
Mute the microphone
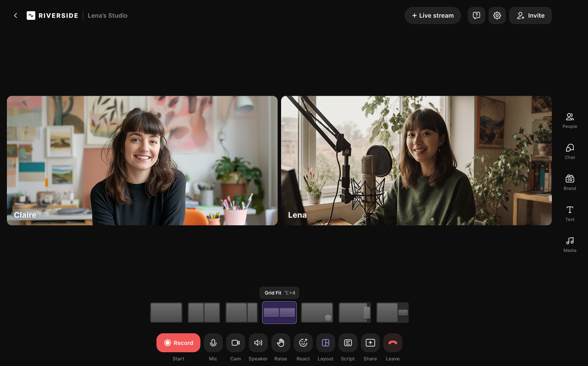click(213, 343)
